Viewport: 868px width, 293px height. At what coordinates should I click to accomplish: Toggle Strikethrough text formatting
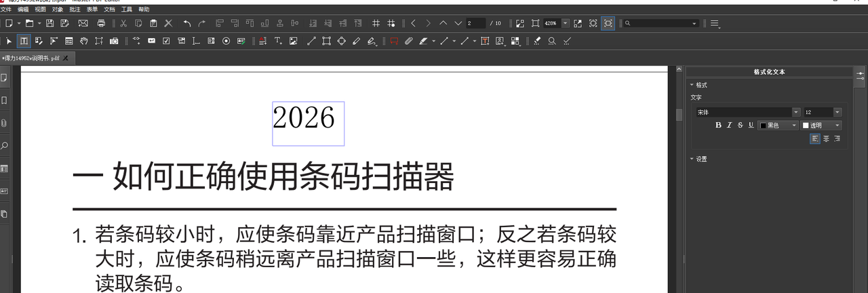(741, 125)
